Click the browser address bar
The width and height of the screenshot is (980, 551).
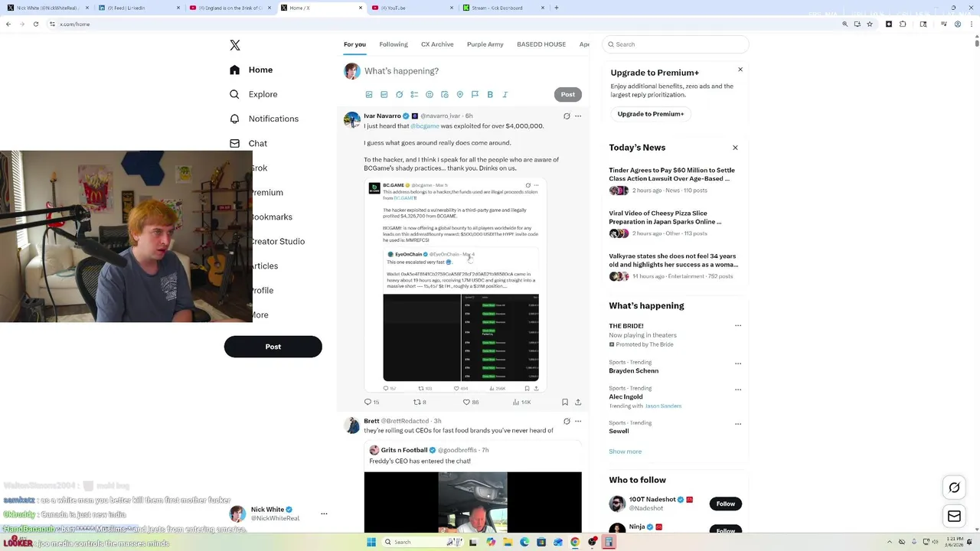(x=444, y=24)
